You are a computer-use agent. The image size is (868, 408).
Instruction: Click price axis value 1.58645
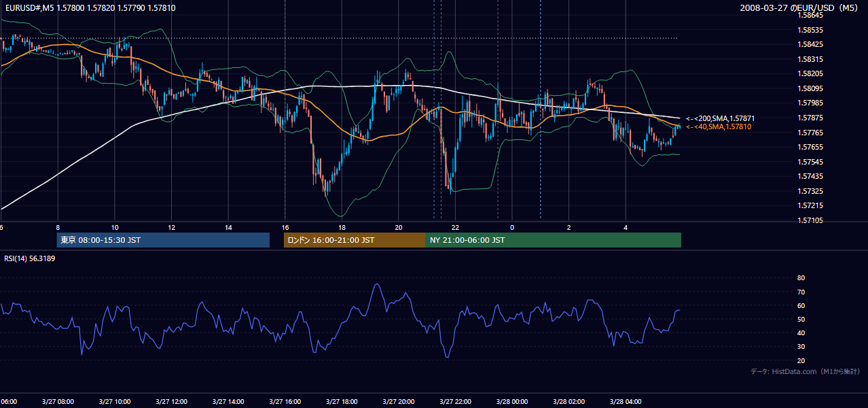(x=811, y=15)
